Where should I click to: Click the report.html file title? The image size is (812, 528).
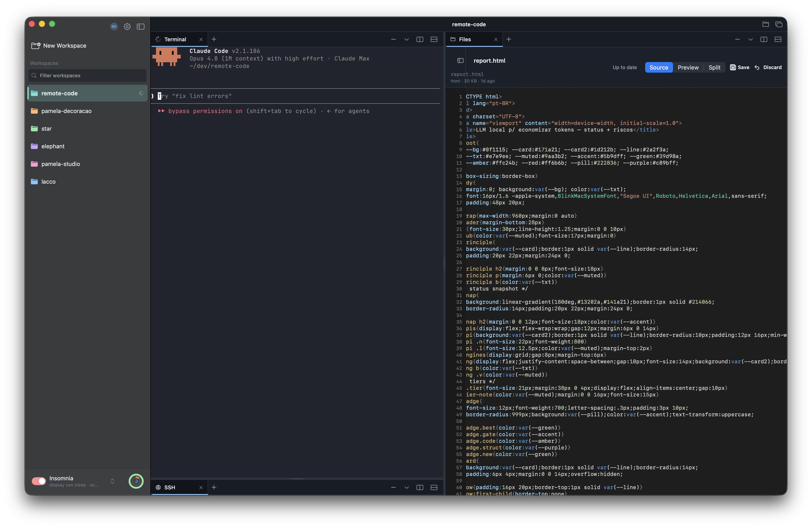(489, 60)
